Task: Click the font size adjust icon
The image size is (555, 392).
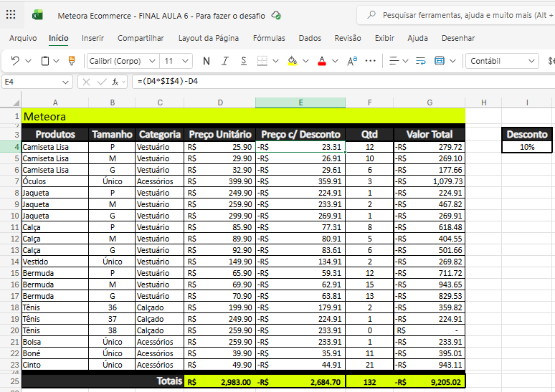Action: (352, 61)
